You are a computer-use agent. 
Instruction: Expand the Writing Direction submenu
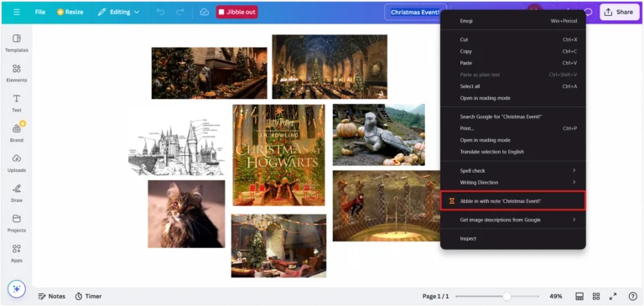pyautogui.click(x=513, y=183)
